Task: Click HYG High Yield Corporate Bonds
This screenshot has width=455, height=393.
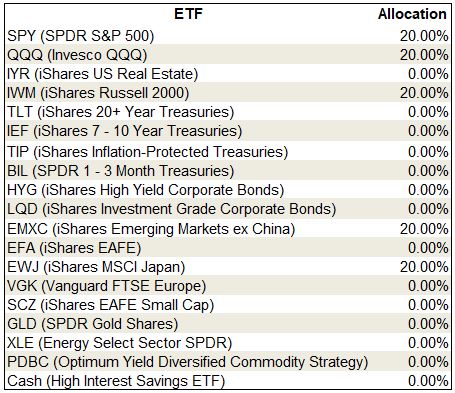Action: 145,190
